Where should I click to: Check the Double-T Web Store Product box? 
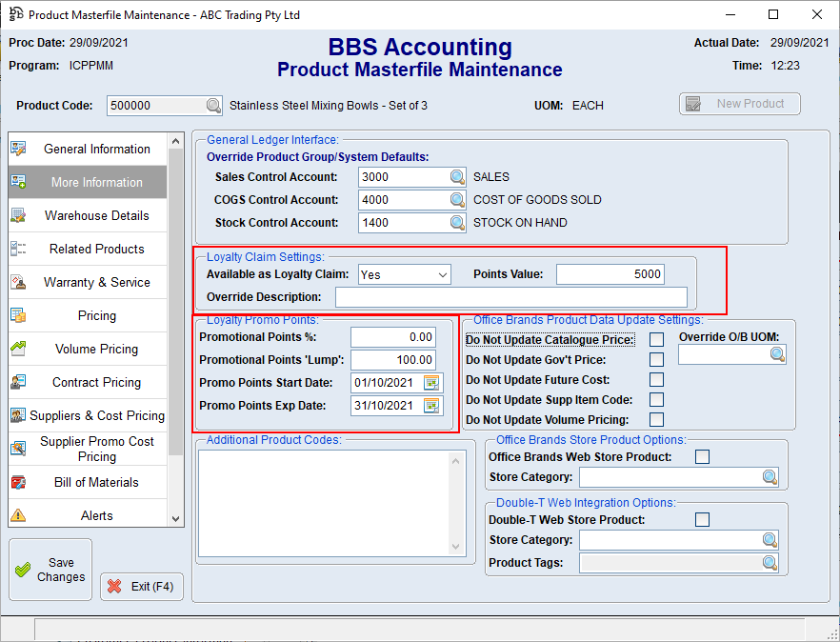(702, 520)
